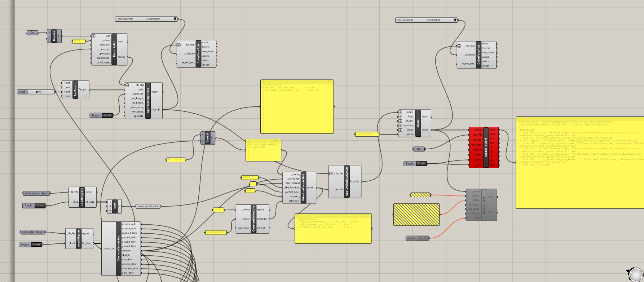
Task: Select the ConstantSchedule component title bar
Action: point(253,219)
